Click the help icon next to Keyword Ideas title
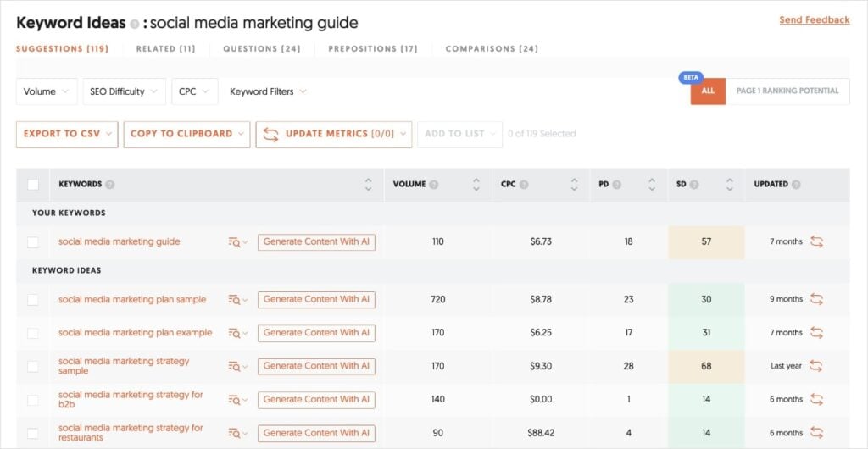868x449 pixels. [135, 25]
